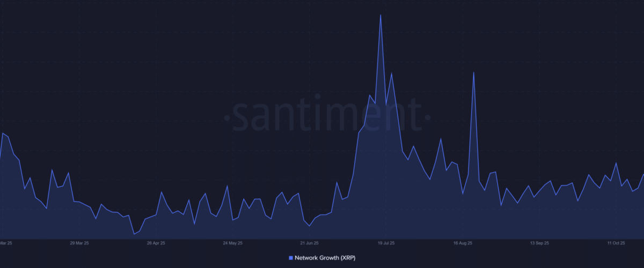Select the 24 May 25 date label
644x268 pixels.
coord(232,243)
